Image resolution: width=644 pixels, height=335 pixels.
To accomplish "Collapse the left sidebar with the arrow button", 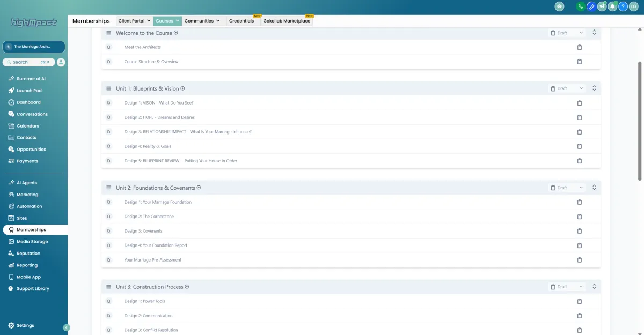I will (67, 327).
